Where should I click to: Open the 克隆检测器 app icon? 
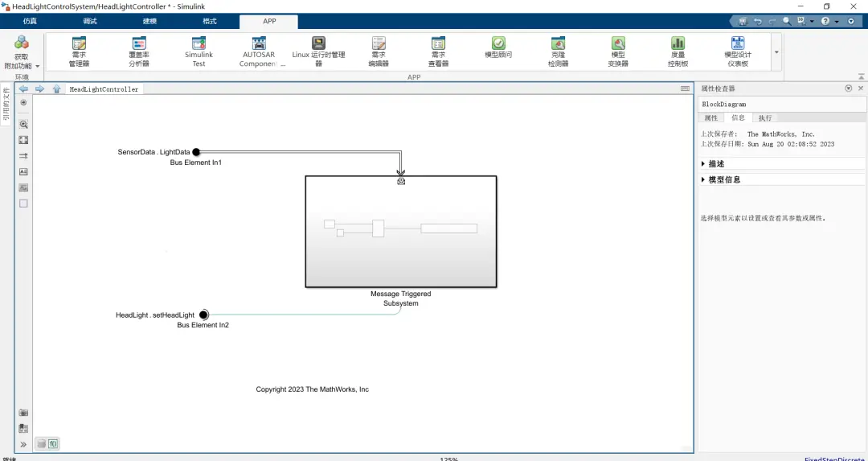pyautogui.click(x=558, y=51)
